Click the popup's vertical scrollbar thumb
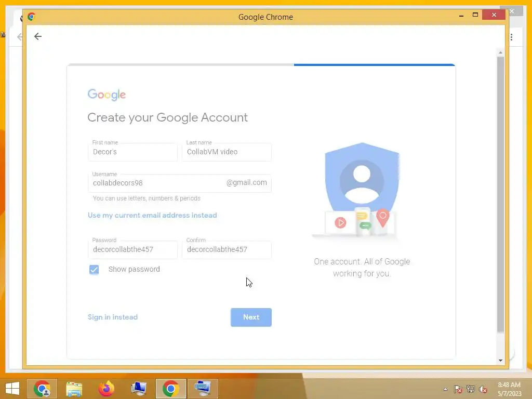The height and width of the screenshot is (399, 532). (x=500, y=195)
